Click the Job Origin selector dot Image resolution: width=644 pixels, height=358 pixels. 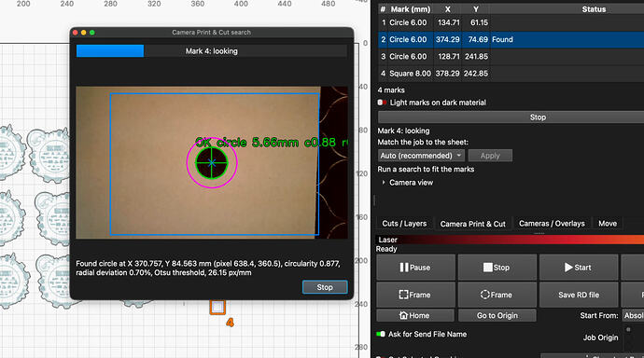tap(628, 329)
